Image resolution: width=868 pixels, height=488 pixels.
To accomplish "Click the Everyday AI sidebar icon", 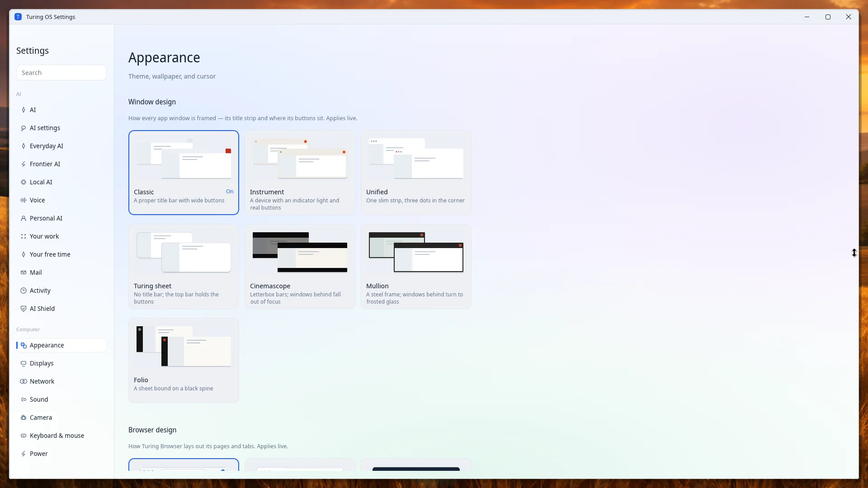I will pyautogui.click(x=24, y=146).
